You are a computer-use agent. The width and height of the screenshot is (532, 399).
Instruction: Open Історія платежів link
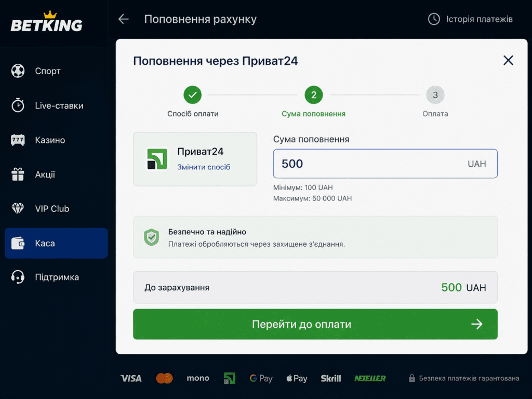(x=479, y=19)
